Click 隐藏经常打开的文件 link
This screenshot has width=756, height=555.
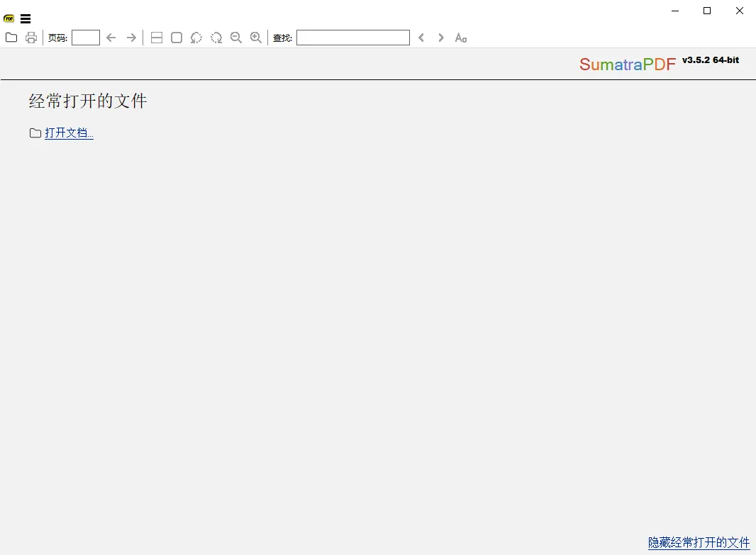point(699,542)
